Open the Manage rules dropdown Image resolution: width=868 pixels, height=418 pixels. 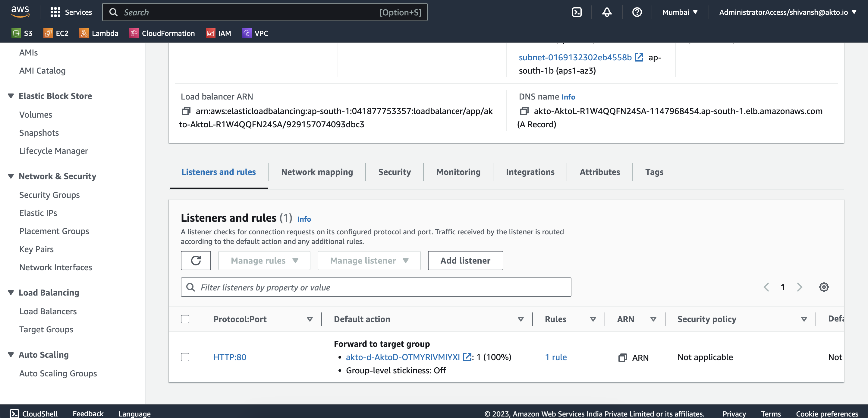[264, 260]
